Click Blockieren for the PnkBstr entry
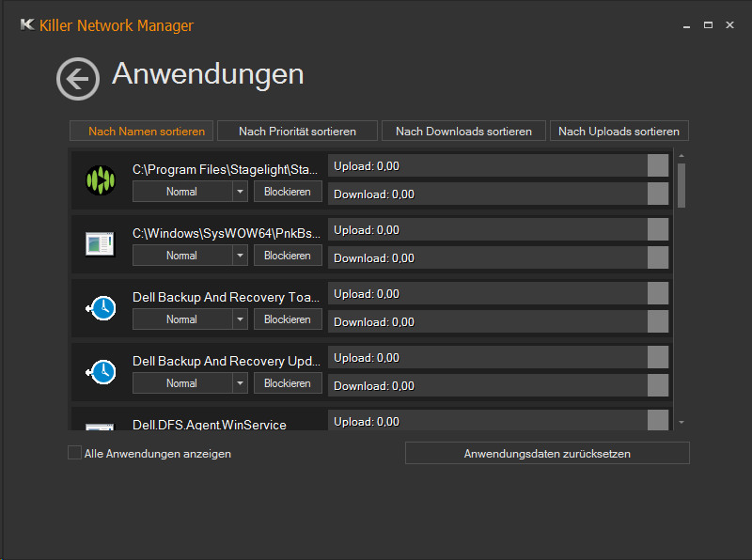Image resolution: width=752 pixels, height=560 pixels. [288, 255]
